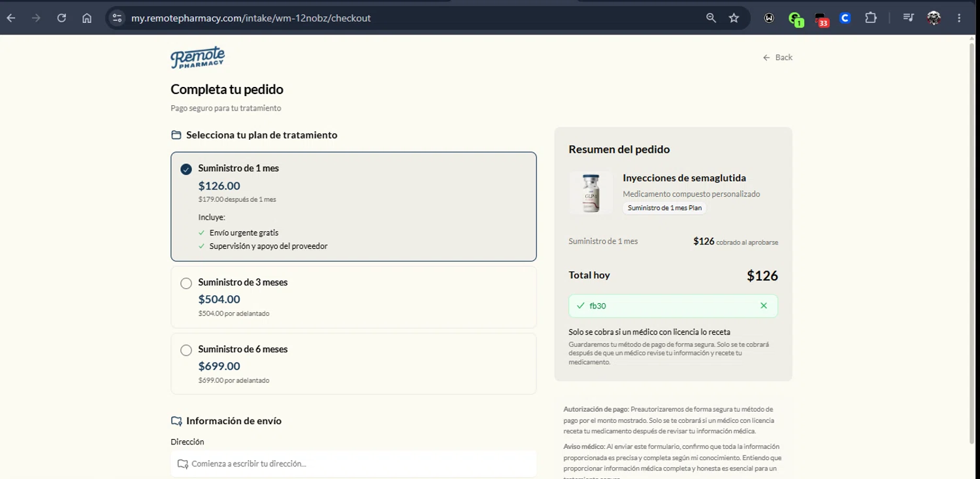Open media control playlist icon
The width and height of the screenshot is (980, 479).
coord(908,18)
